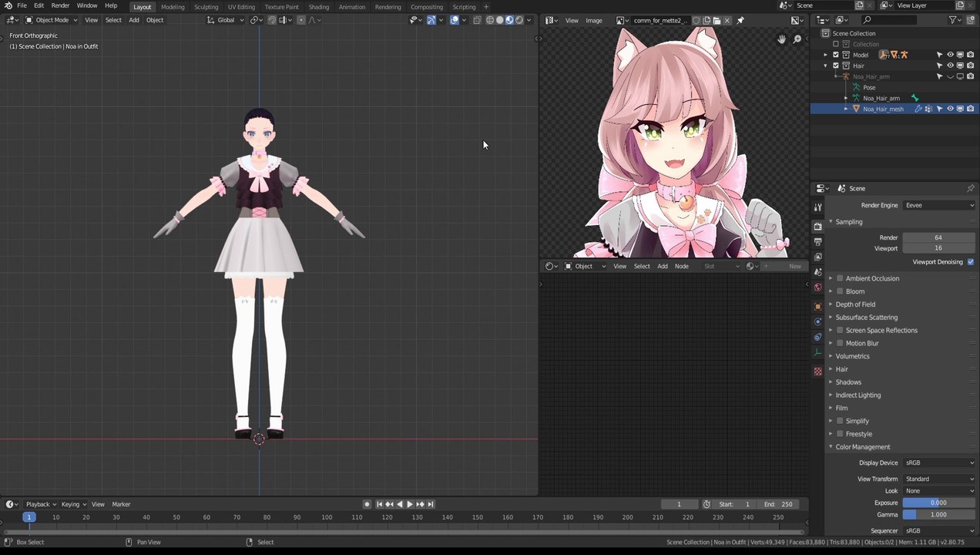This screenshot has width=980, height=555.
Task: Open the Global transform orientation dropdown
Action: [x=226, y=20]
